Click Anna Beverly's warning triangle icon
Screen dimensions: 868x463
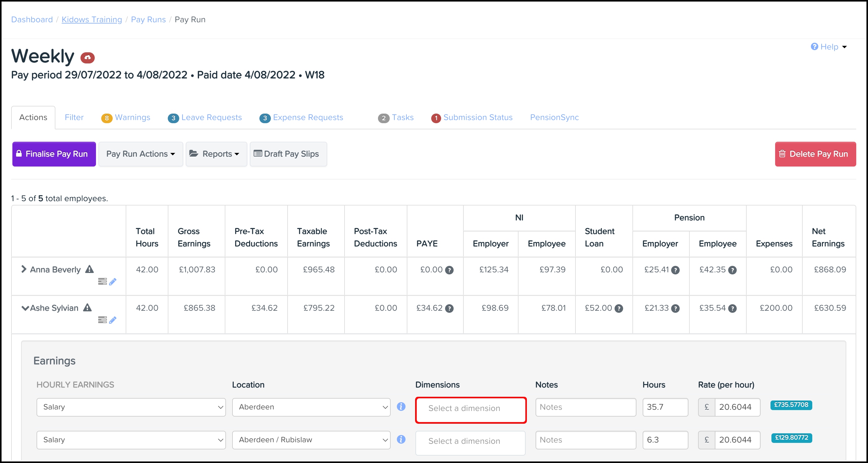point(89,269)
